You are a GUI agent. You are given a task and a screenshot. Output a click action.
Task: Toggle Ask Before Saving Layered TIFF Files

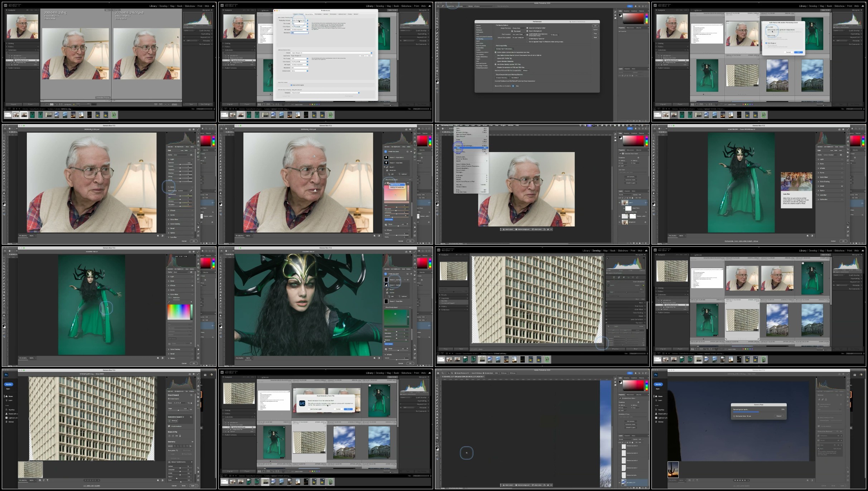(496, 64)
